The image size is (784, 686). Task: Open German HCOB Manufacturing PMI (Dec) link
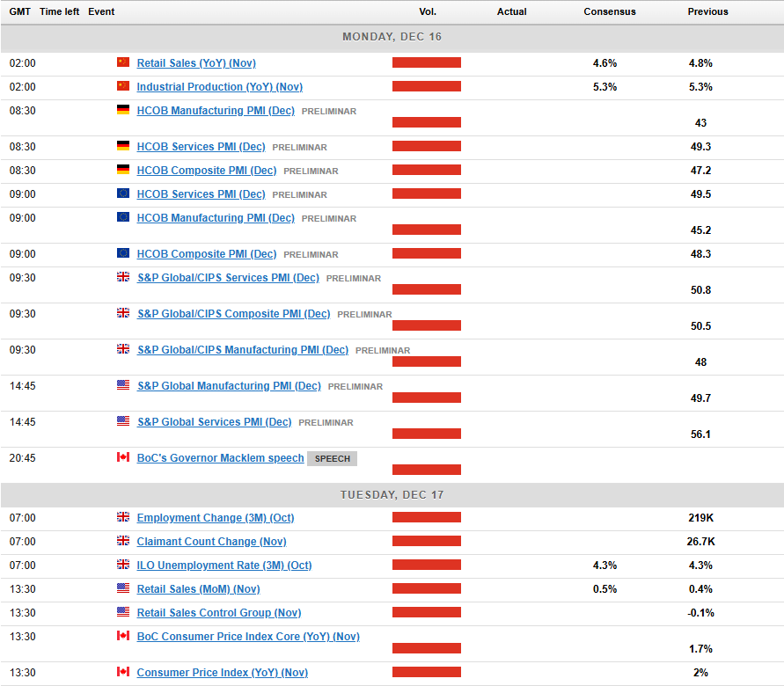tap(216, 111)
